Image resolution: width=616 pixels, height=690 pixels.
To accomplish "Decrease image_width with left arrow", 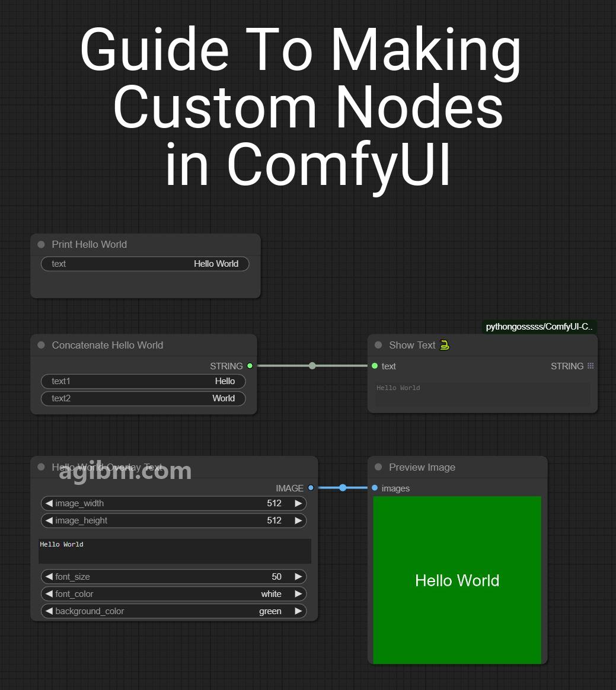I will 49,503.
